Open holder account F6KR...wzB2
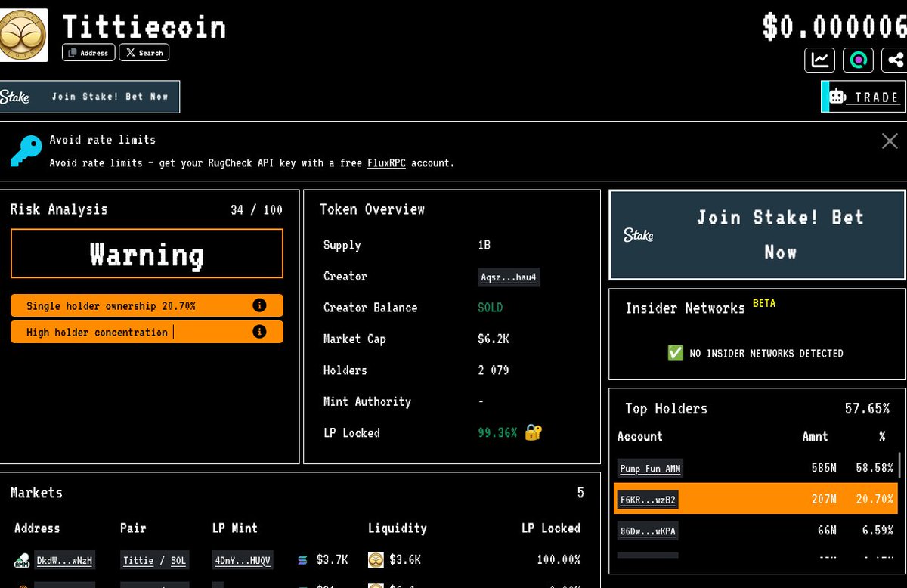The width and height of the screenshot is (907, 588). coord(648,500)
